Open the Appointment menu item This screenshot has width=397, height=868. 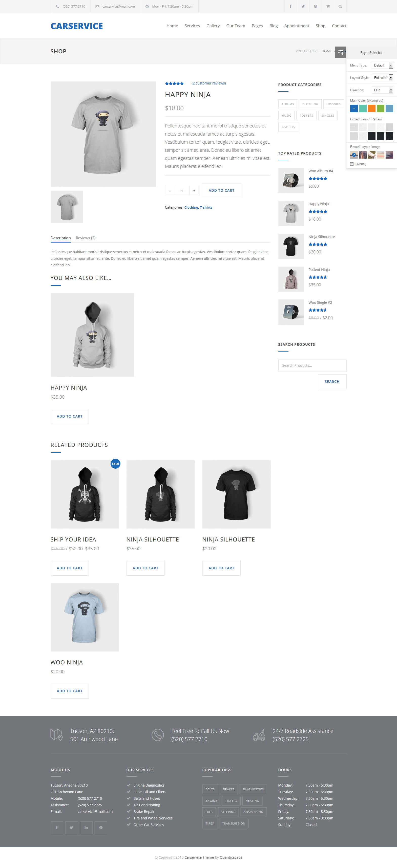pyautogui.click(x=297, y=26)
